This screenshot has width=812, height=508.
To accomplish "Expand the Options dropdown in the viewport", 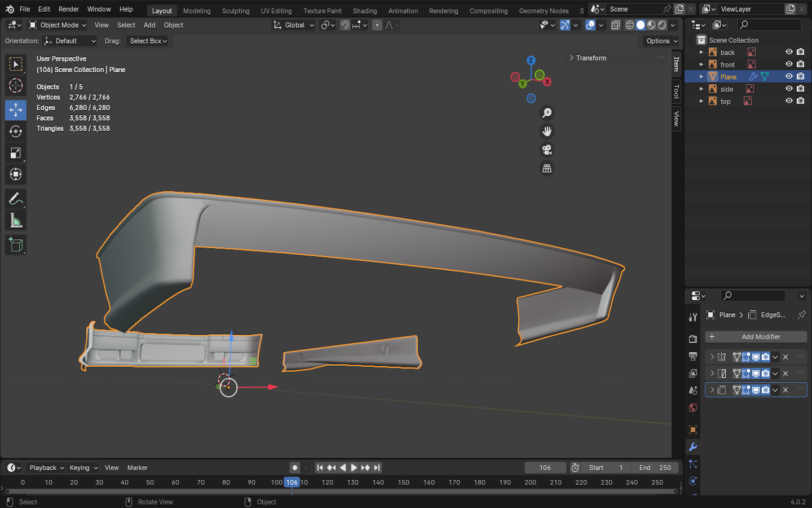I will click(x=661, y=41).
